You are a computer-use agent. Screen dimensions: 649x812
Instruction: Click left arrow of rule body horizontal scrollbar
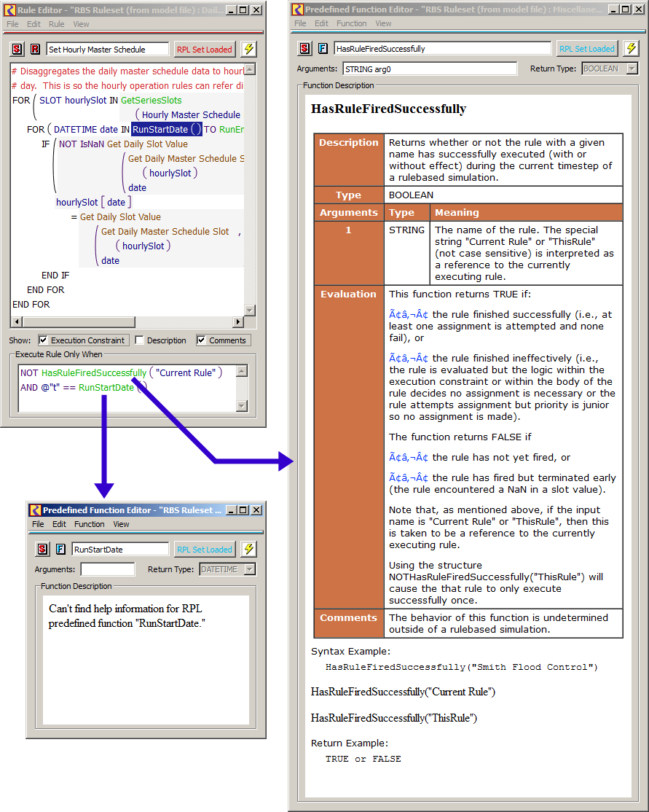[x=17, y=321]
